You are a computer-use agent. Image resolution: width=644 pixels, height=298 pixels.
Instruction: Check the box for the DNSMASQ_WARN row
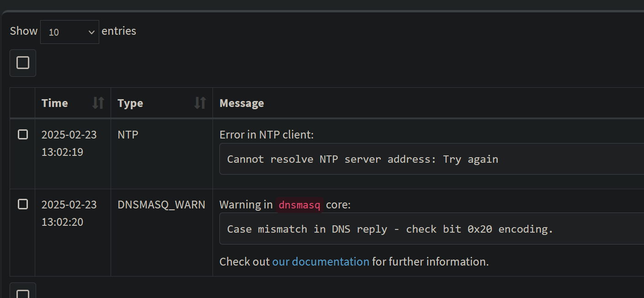click(x=22, y=204)
